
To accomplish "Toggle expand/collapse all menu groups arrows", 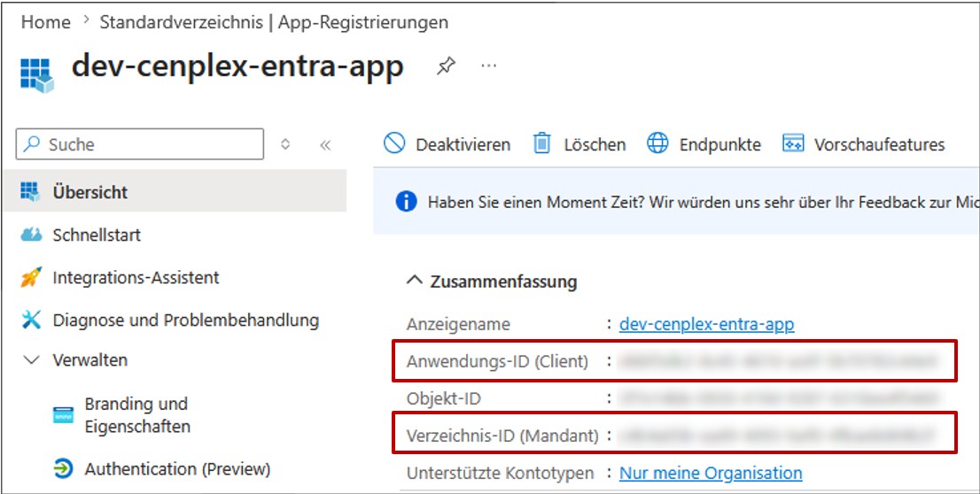I will point(285,144).
